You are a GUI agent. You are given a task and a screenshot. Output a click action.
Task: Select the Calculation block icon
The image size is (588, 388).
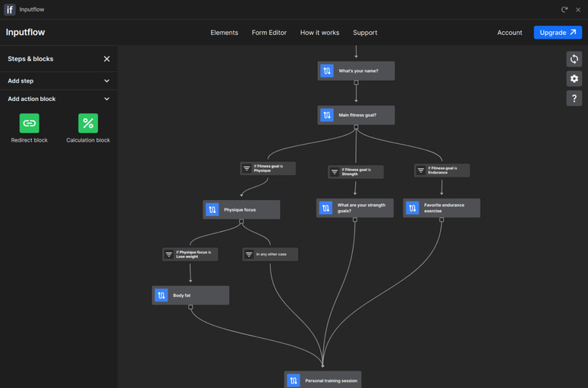pyautogui.click(x=88, y=124)
